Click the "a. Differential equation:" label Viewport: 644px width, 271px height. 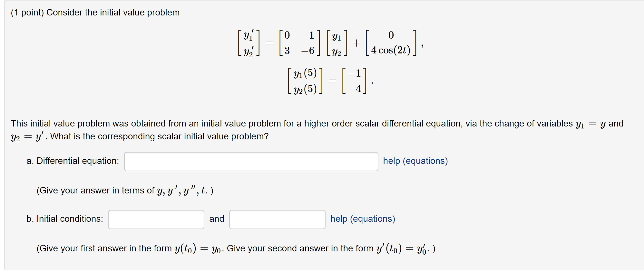(x=73, y=161)
